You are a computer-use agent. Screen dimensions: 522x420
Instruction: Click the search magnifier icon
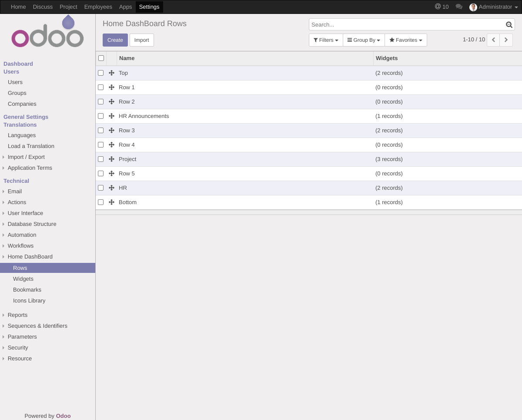tap(509, 24)
